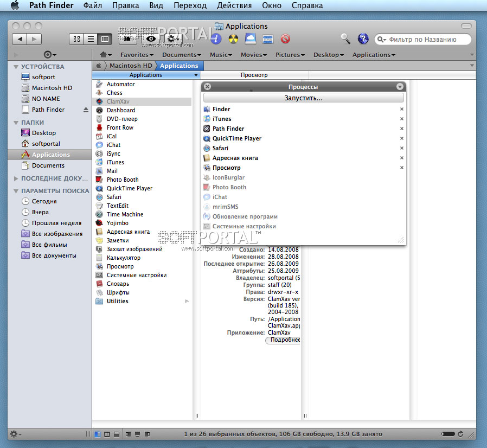Quit Safari via its X in processes
487x448 pixels.
(x=402, y=148)
